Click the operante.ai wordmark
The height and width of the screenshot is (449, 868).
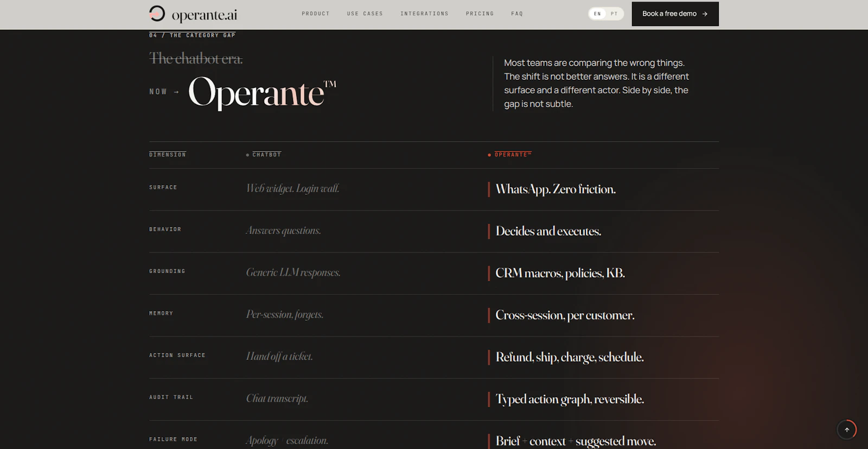[205, 15]
